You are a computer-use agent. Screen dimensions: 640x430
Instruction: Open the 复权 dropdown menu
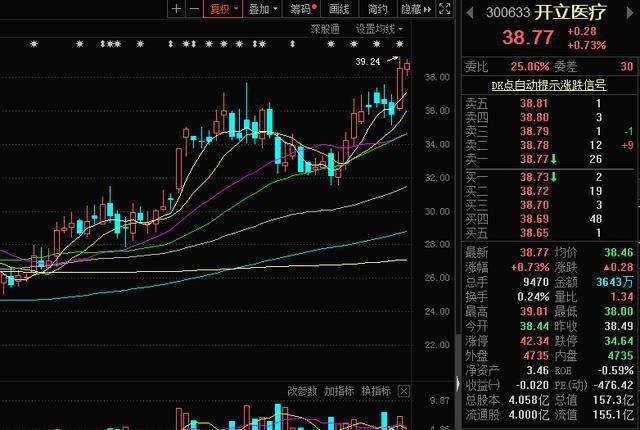pyautogui.click(x=222, y=9)
